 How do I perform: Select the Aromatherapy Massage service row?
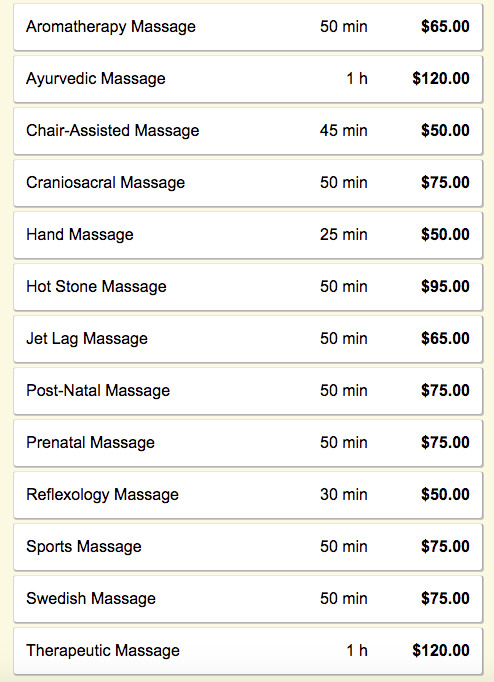coord(248,27)
